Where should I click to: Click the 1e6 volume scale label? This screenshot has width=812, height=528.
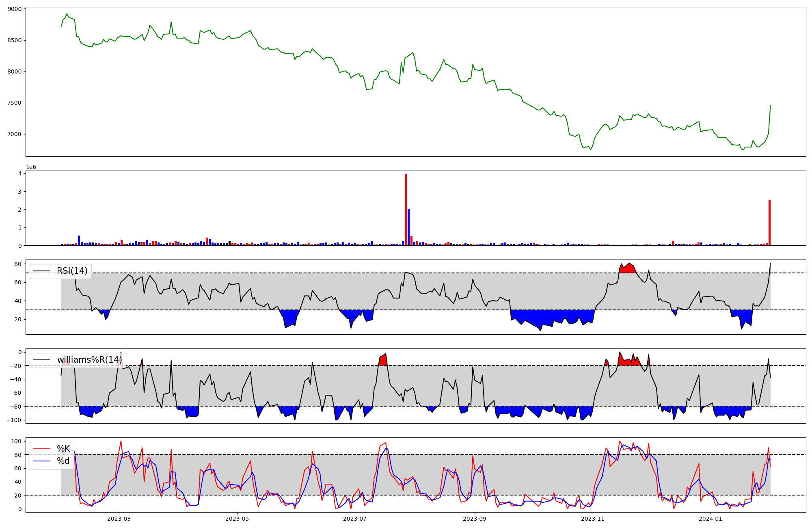click(x=31, y=167)
